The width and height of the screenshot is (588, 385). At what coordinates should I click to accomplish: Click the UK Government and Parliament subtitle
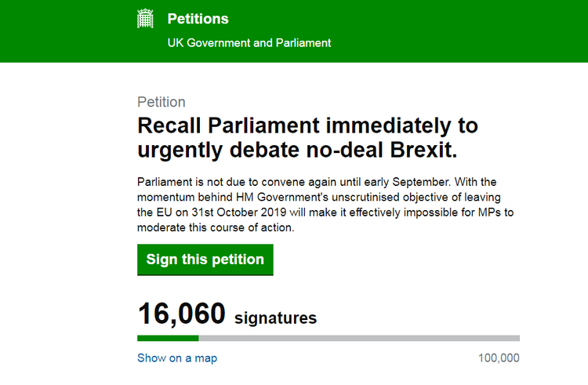click(x=249, y=43)
